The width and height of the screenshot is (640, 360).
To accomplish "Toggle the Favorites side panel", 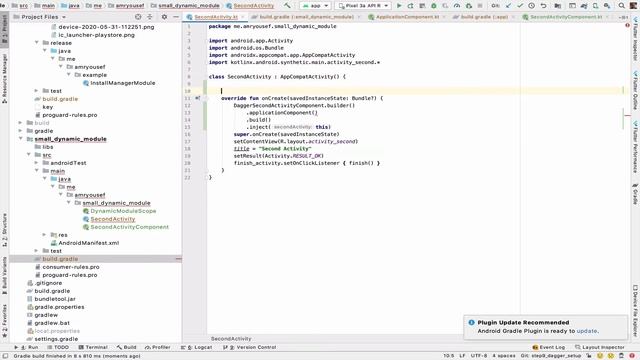I will 4,321.
